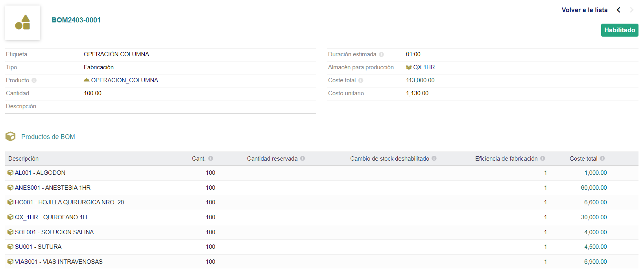Click info icon by Cambio de stock deshabilitado

(x=434, y=158)
